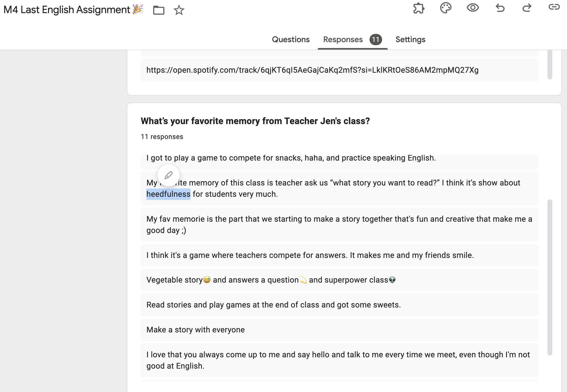Select the "Make a story with everyone" response
This screenshot has width=567, height=392.
pos(195,330)
